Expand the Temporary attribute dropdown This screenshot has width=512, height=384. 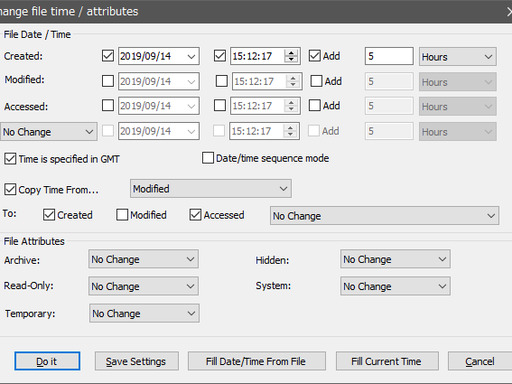click(144, 313)
